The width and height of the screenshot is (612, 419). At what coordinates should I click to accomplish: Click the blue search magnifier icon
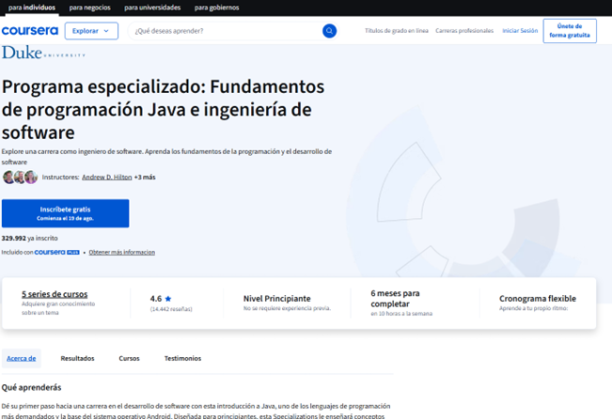click(x=329, y=31)
